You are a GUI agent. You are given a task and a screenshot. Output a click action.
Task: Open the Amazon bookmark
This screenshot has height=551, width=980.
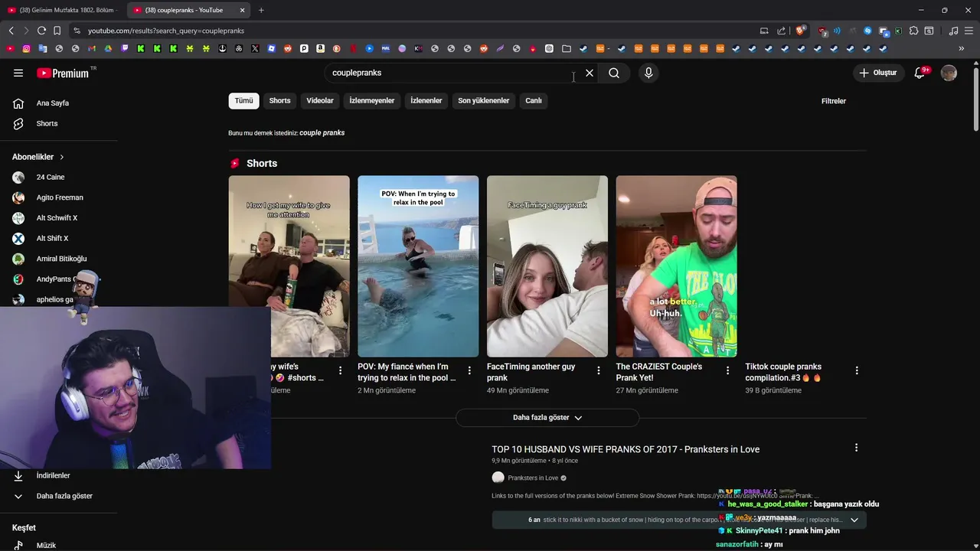[x=321, y=48]
